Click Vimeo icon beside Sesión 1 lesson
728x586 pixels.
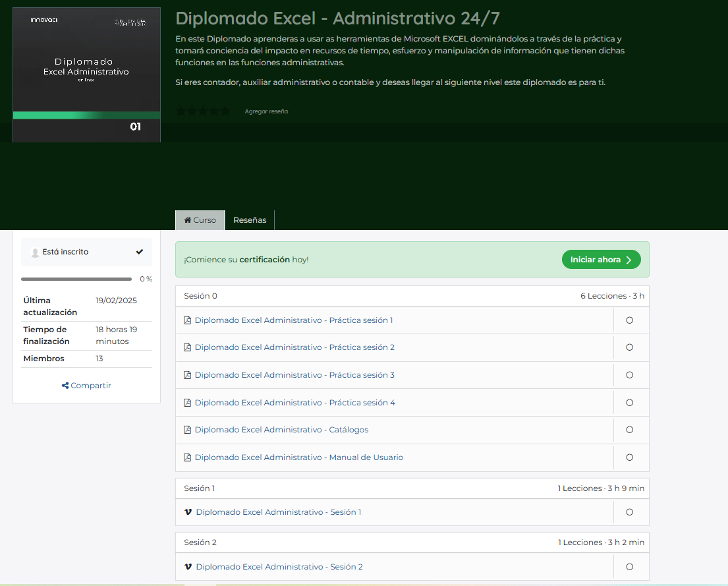pos(188,512)
